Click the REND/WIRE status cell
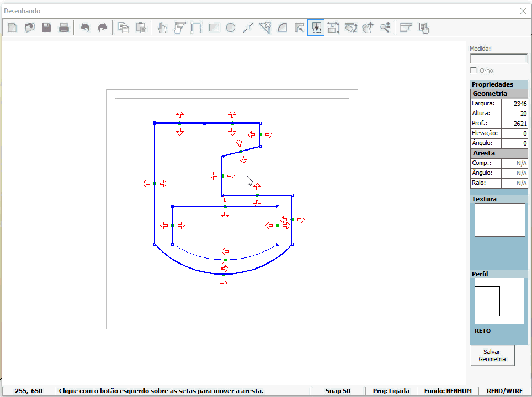This screenshot has height=397, width=532. [504, 391]
